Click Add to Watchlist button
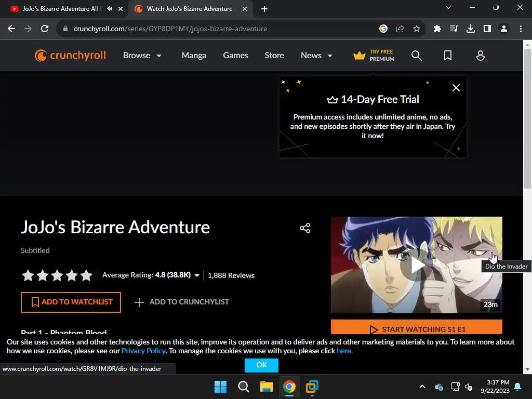This screenshot has width=532, height=399. point(71,302)
